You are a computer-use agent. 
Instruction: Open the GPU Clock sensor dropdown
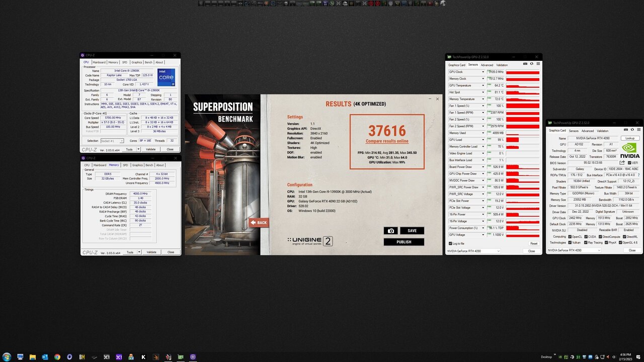coord(484,72)
